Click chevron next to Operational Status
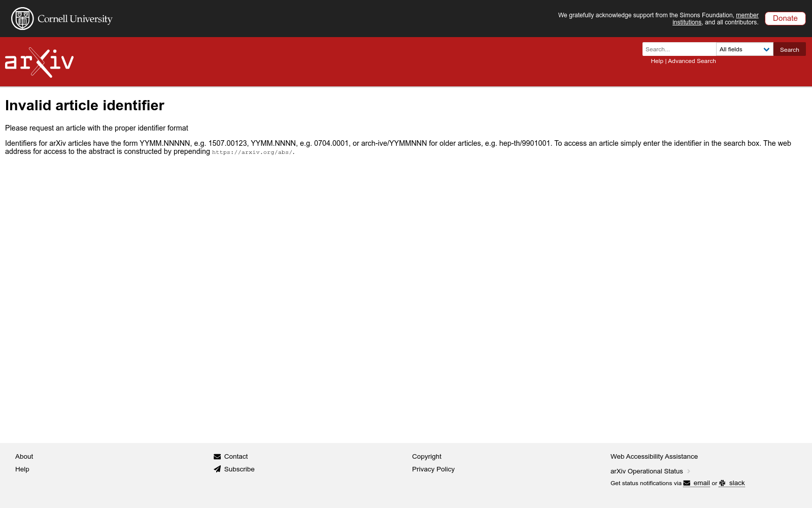The width and height of the screenshot is (812, 508). 689,471
